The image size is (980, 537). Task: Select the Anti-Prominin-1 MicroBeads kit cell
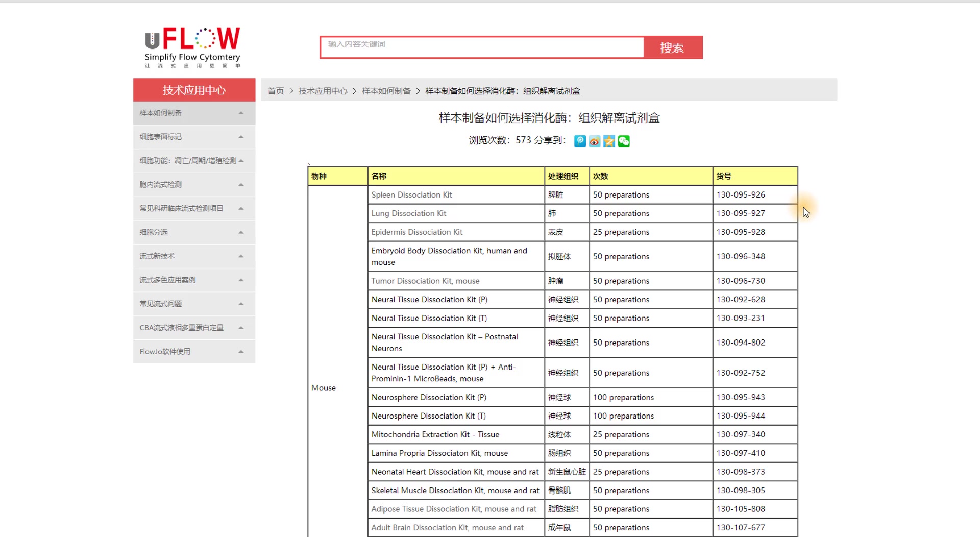(x=456, y=373)
